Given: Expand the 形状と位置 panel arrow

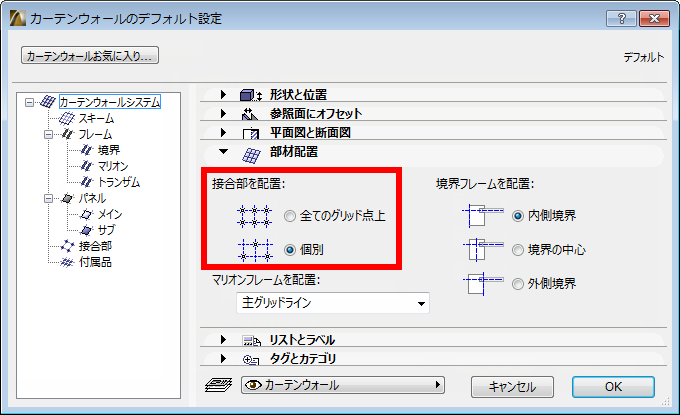Looking at the screenshot, I should click(x=223, y=95).
